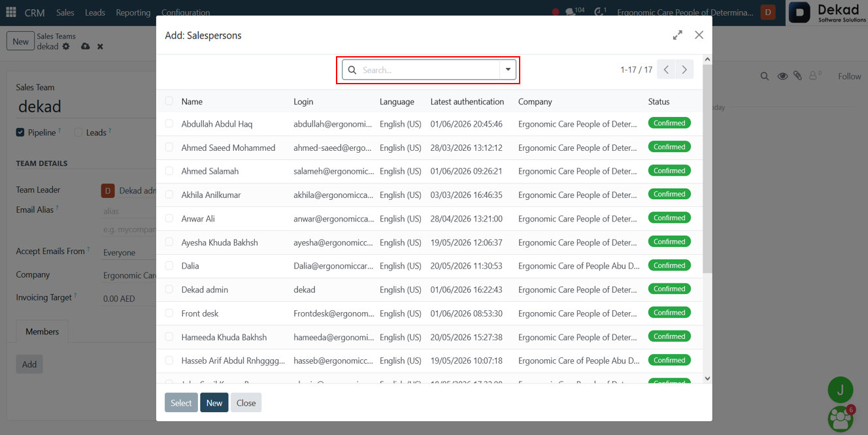The width and height of the screenshot is (868, 435).
Task: Check the Akhila Anilkumar row checkbox
Action: [x=169, y=195]
